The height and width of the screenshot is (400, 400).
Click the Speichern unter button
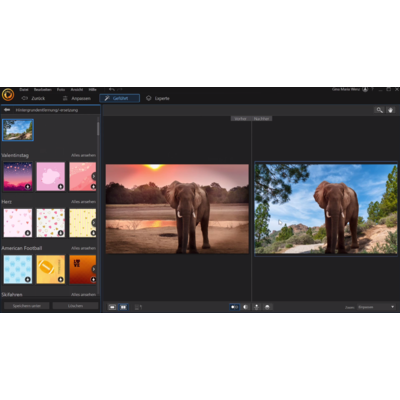(27, 306)
